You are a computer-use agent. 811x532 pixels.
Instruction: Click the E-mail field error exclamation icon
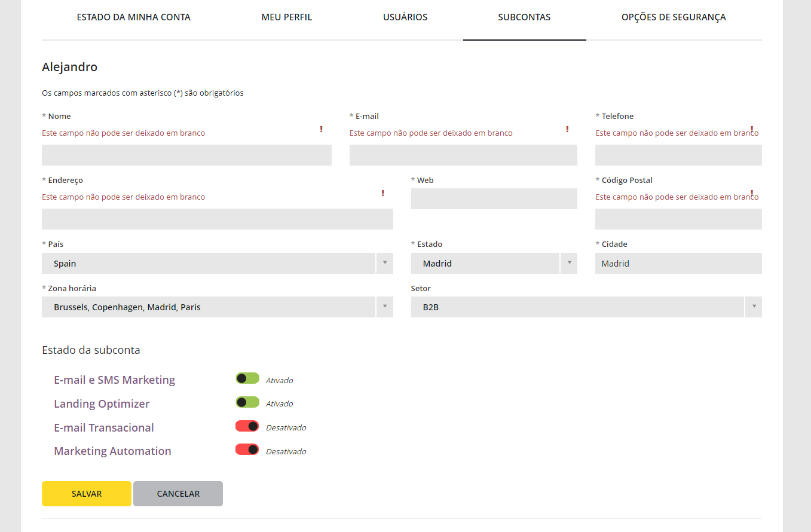coord(567,129)
